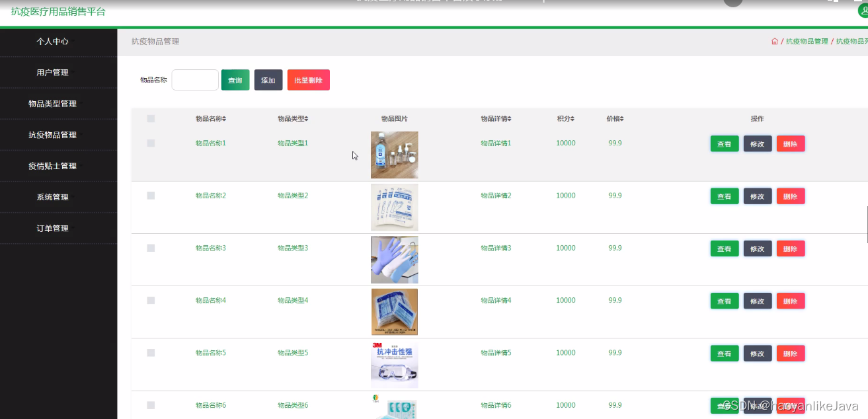
Task: Toggle the select-all checkbox in table header
Action: click(x=151, y=119)
